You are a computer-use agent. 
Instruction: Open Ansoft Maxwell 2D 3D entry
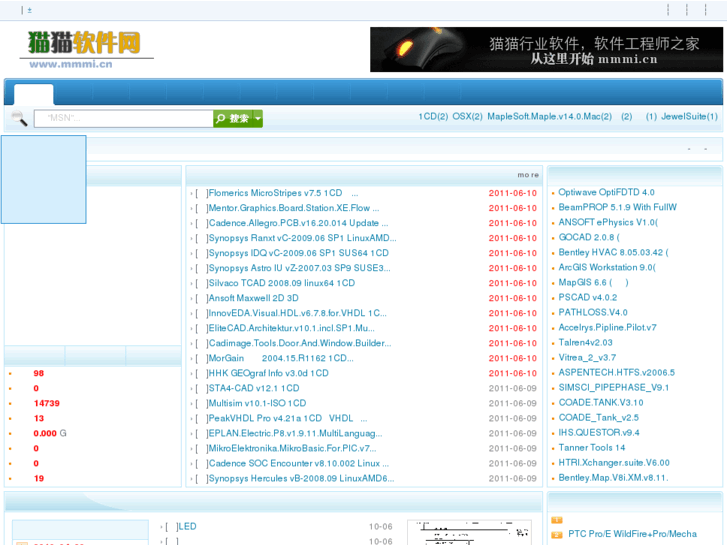coord(253,298)
